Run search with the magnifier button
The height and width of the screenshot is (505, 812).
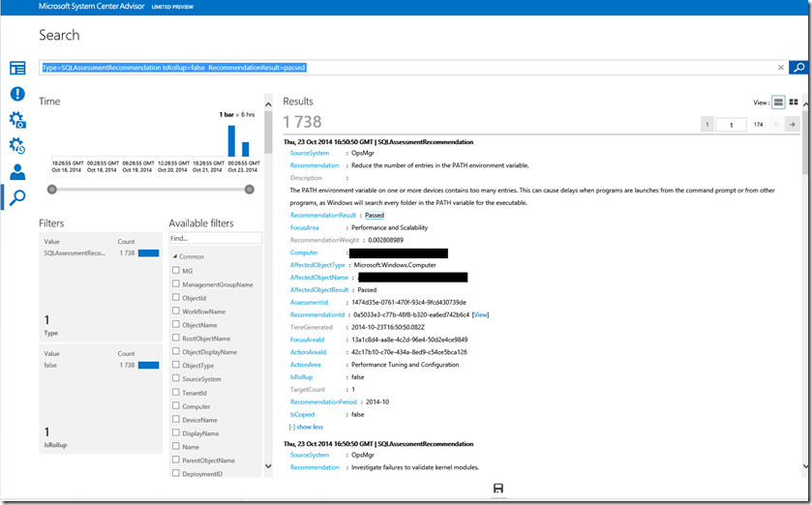pos(797,68)
